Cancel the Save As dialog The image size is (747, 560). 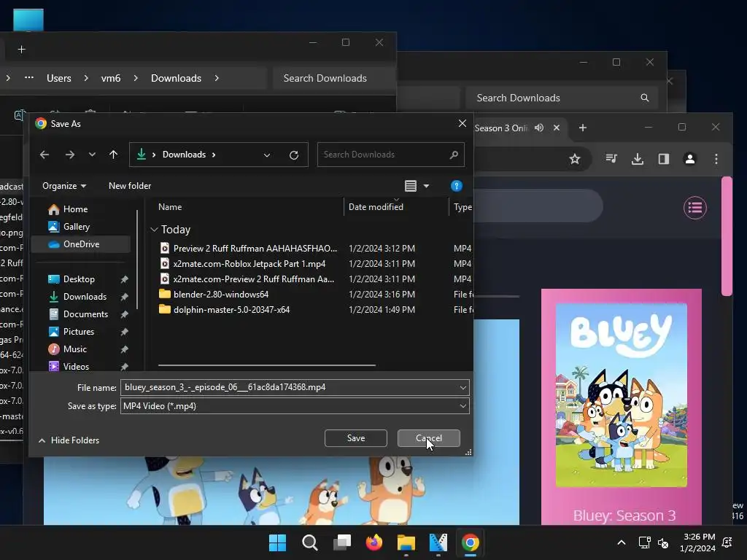pyautogui.click(x=429, y=438)
